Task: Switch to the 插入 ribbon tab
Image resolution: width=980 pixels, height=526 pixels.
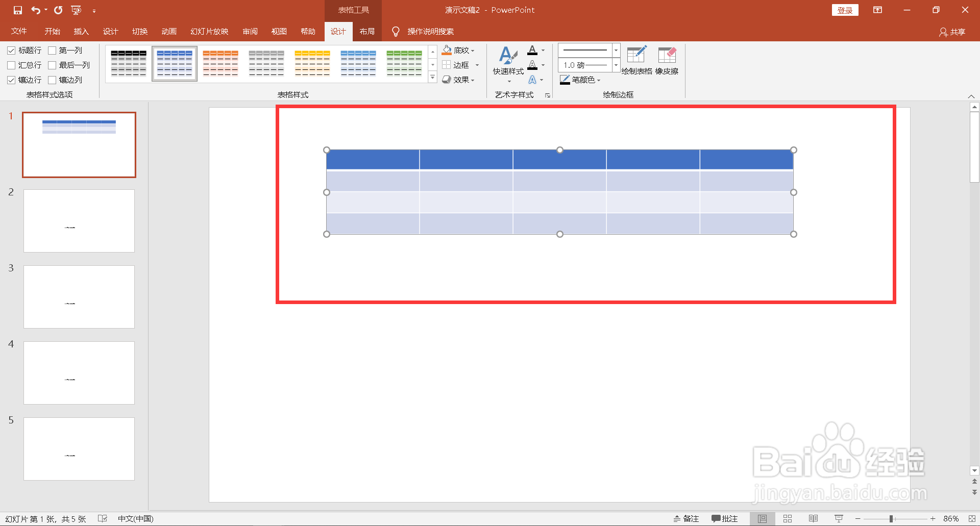Action: [x=81, y=32]
